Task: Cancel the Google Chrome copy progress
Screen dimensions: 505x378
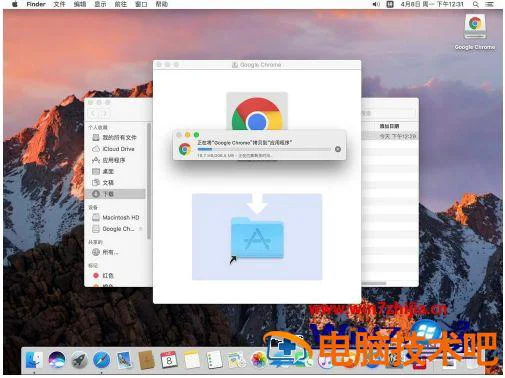Action: point(338,149)
